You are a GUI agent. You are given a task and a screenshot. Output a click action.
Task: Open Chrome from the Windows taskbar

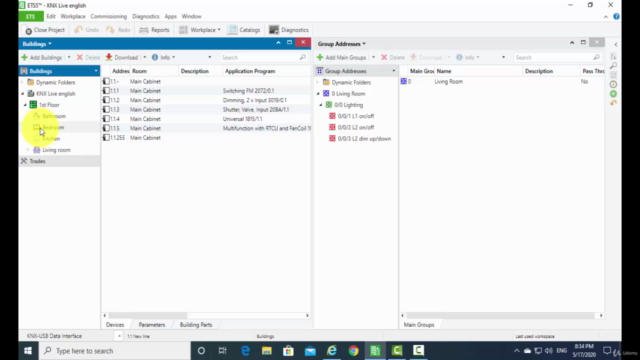click(x=353, y=351)
